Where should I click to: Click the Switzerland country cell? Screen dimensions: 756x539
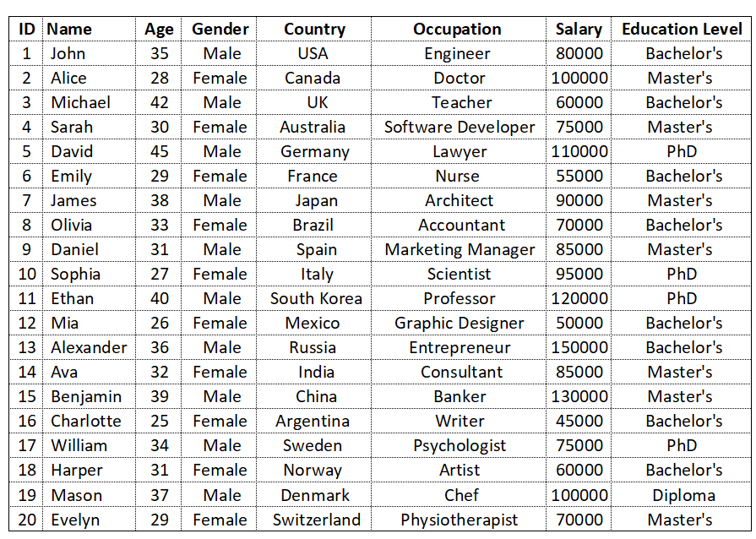click(314, 520)
